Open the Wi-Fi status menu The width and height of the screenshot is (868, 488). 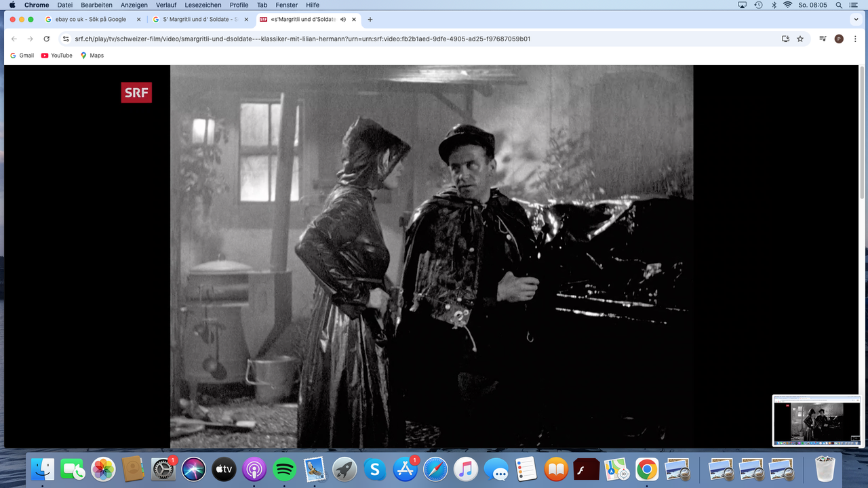coord(788,5)
